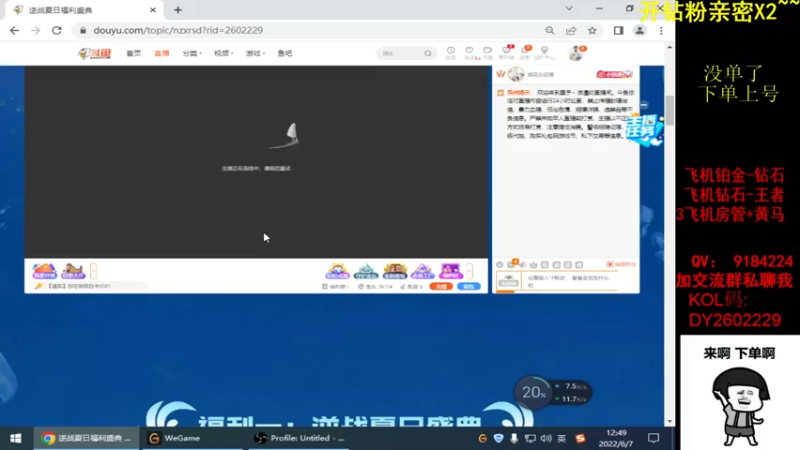Viewport: 800px width, 450px height.
Task: Focus the chat message input box
Action: (x=572, y=281)
